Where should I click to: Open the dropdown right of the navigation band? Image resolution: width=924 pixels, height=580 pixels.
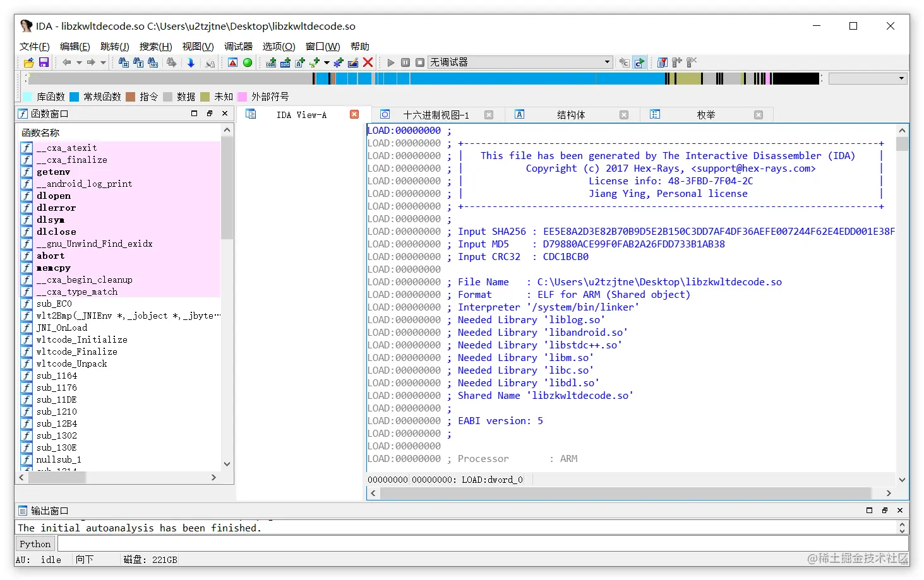[x=868, y=78]
